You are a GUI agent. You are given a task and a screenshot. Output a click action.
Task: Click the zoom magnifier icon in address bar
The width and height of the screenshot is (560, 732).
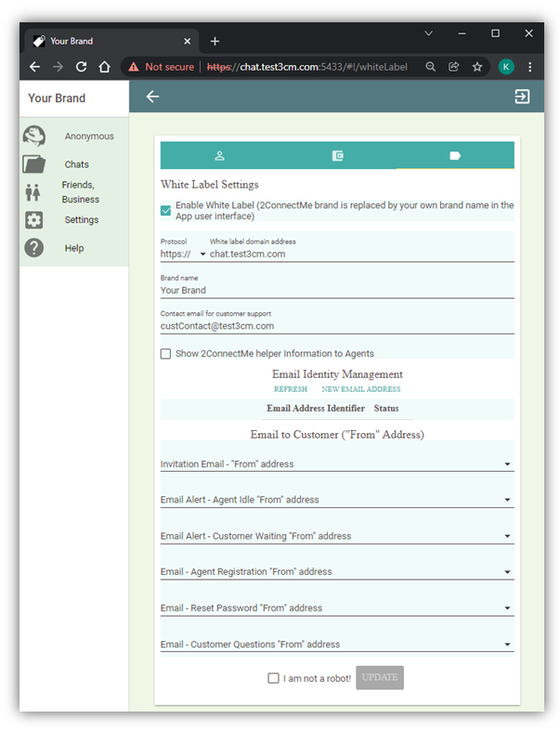pyautogui.click(x=430, y=67)
